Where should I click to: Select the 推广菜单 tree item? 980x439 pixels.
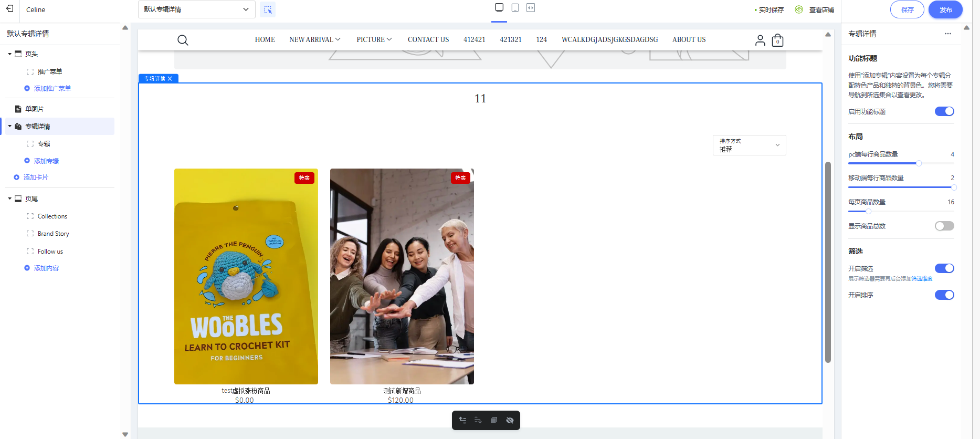(x=50, y=71)
